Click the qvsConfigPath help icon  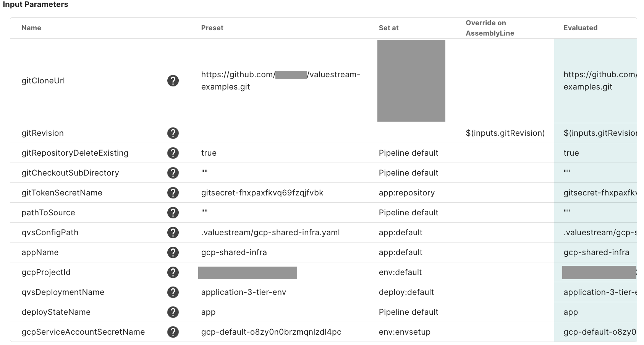point(173,233)
